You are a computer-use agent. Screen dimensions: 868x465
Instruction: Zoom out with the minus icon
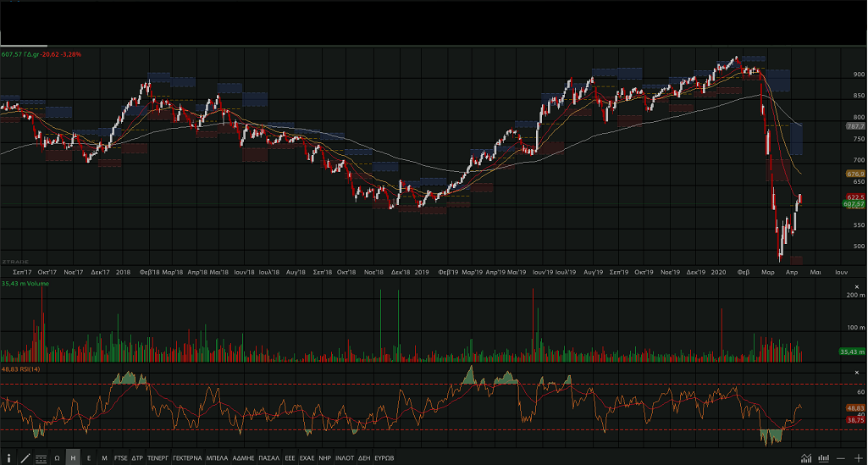[841, 458]
